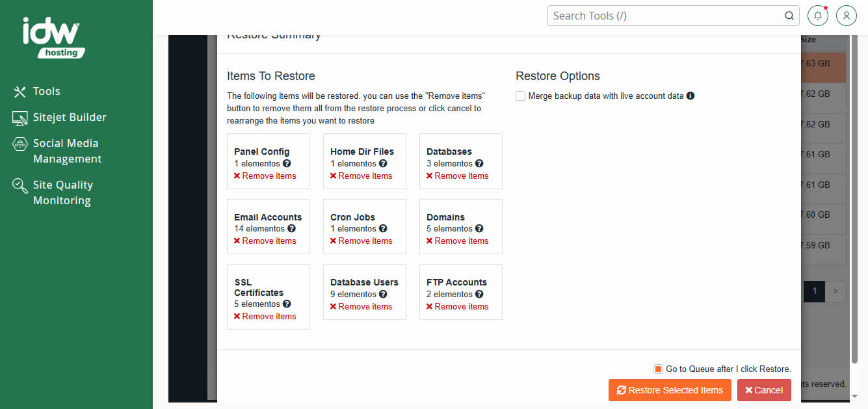Click the IDW Hosting logo
868x409 pixels.
52,38
